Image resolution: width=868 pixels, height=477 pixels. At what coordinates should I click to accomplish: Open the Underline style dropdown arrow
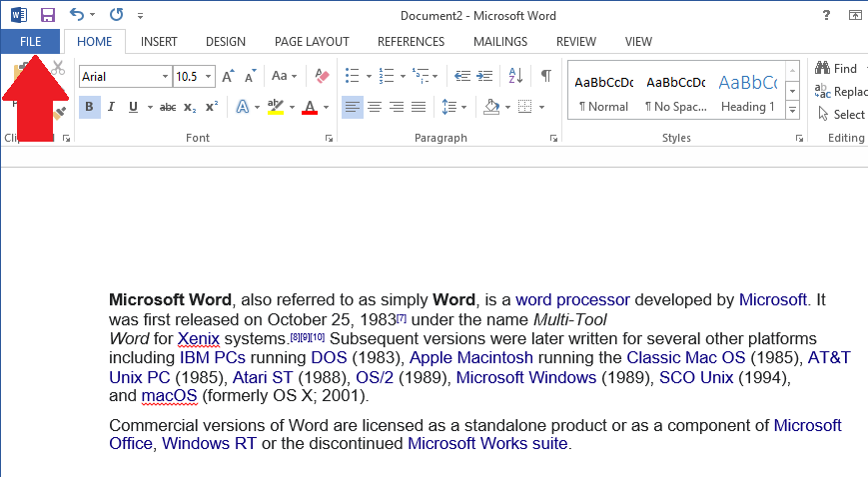pos(150,108)
